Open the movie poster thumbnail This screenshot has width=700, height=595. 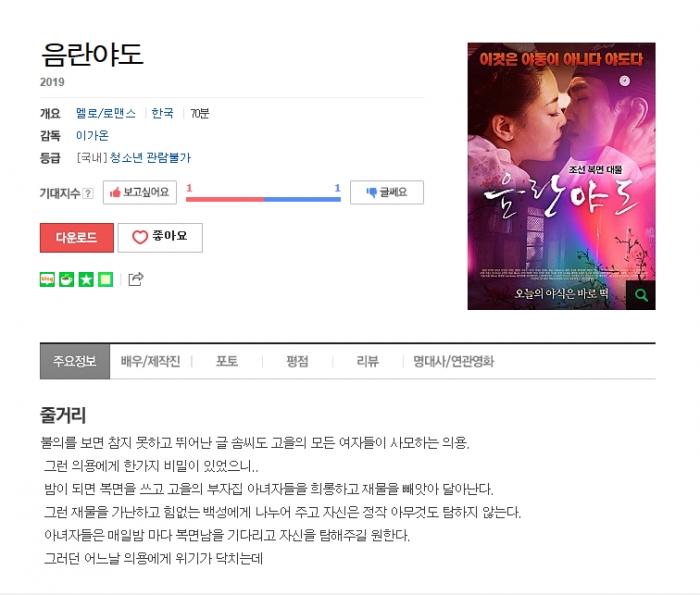point(561,176)
